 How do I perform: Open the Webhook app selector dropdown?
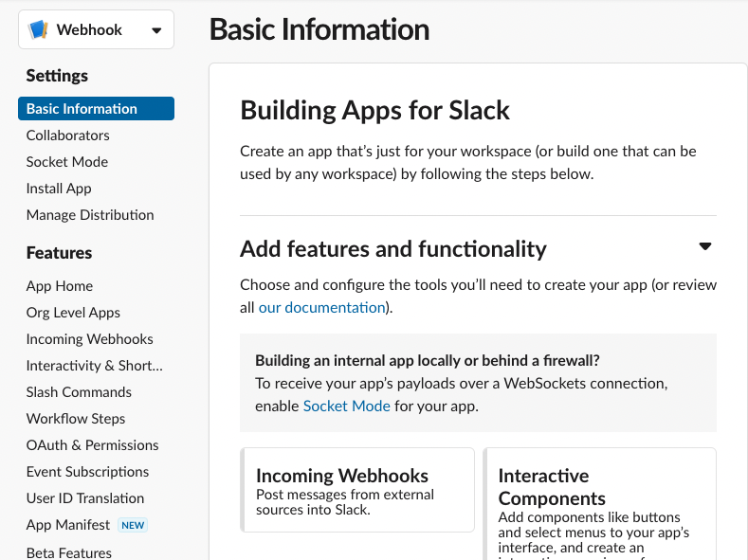pyautogui.click(x=156, y=30)
